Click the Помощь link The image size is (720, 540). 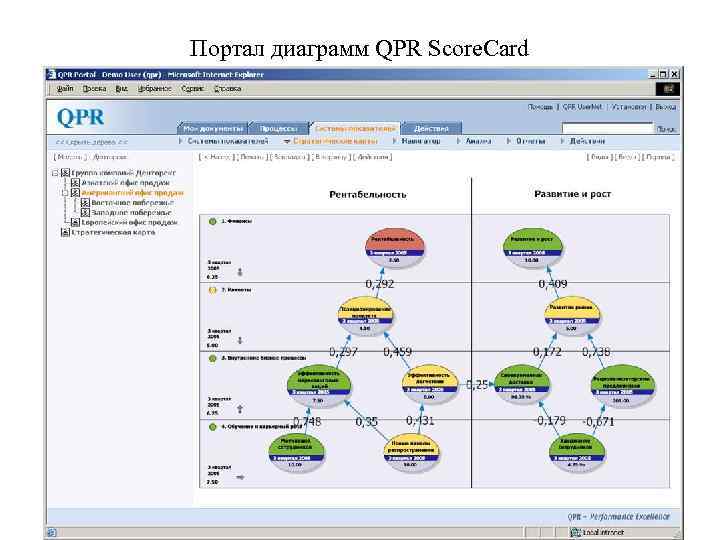click(540, 107)
